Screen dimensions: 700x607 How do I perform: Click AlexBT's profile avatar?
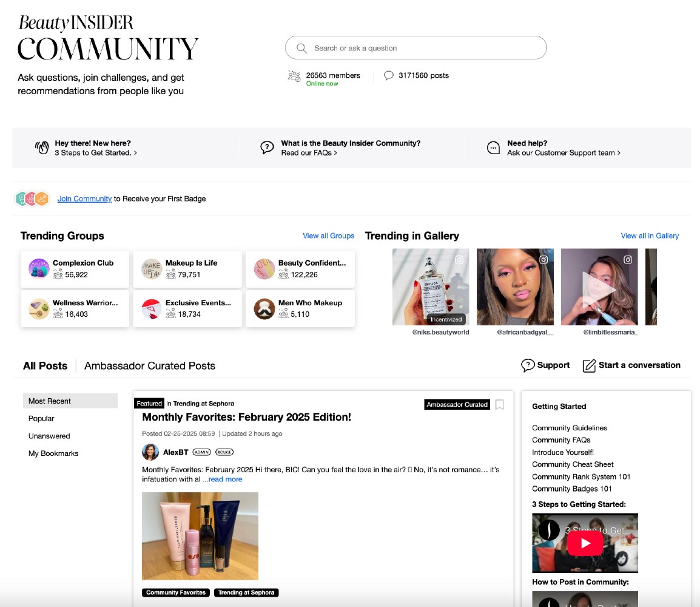[x=150, y=452]
